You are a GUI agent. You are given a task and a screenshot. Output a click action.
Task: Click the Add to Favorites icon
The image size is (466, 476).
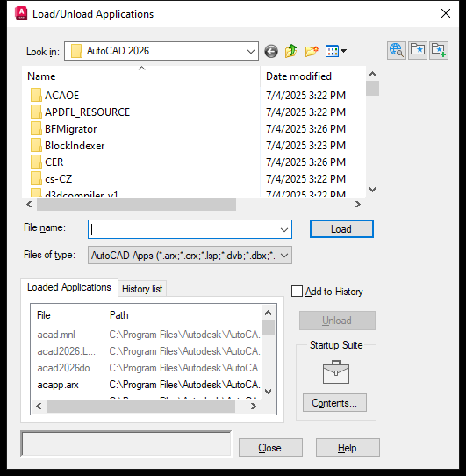pos(439,50)
